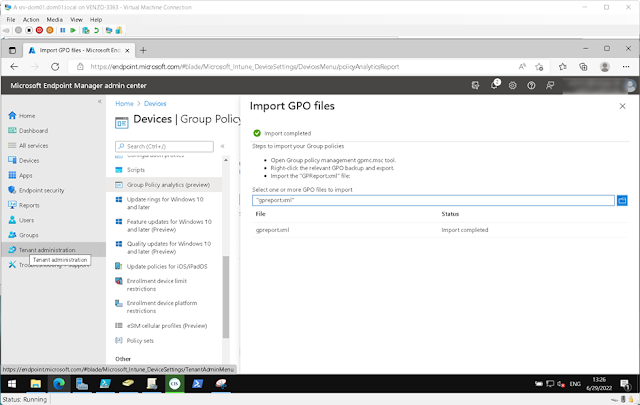Open the File menu

click(x=11, y=20)
